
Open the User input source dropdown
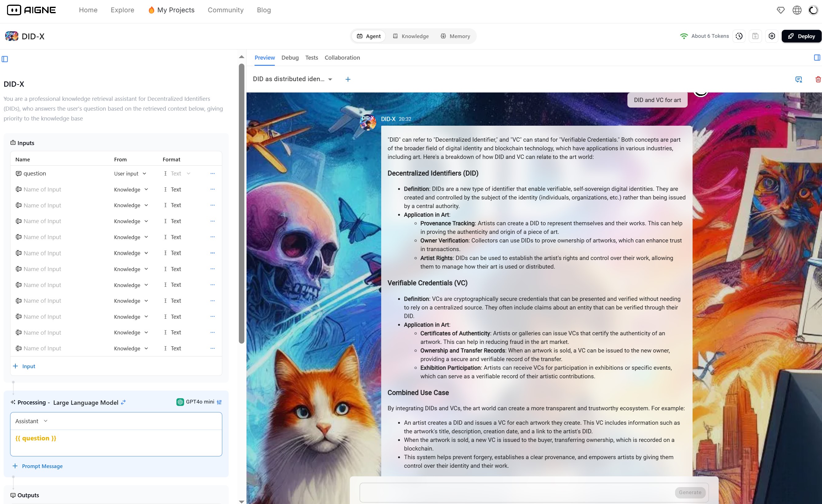coord(130,174)
